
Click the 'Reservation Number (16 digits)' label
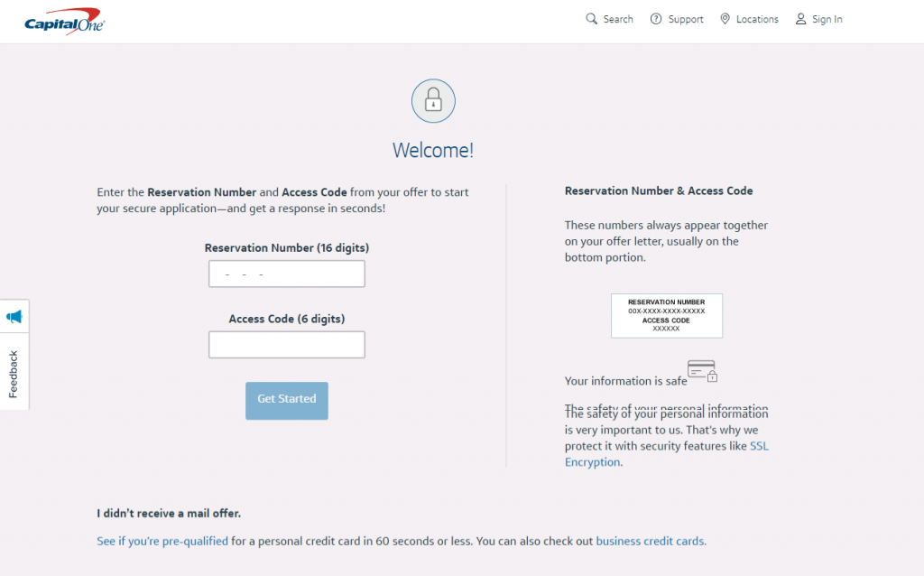point(286,247)
